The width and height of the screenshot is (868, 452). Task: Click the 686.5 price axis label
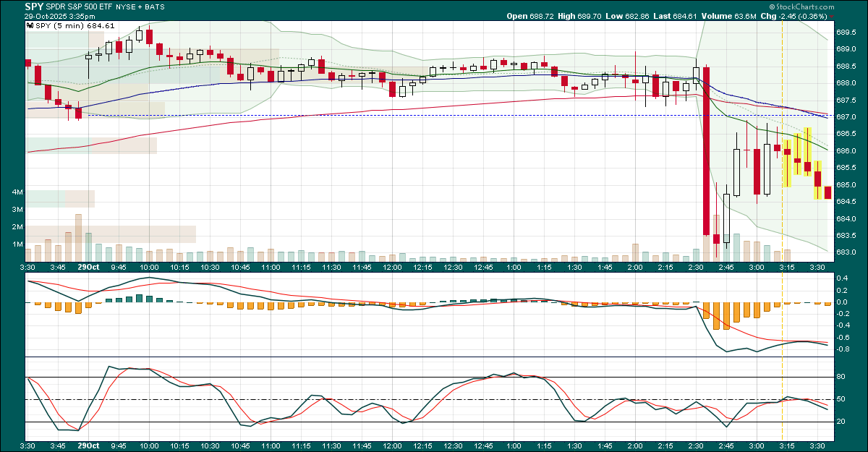846,134
